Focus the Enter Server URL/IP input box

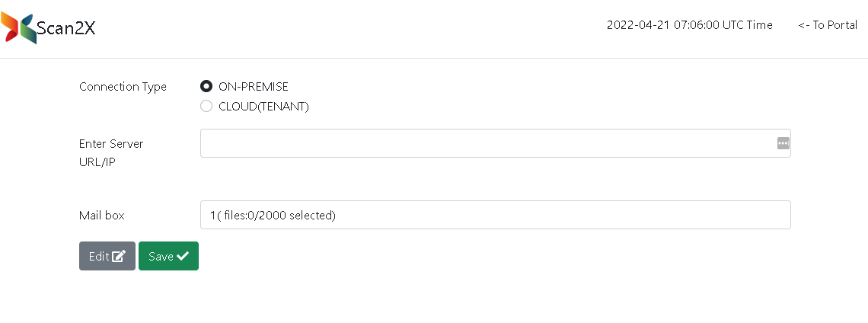[487, 143]
